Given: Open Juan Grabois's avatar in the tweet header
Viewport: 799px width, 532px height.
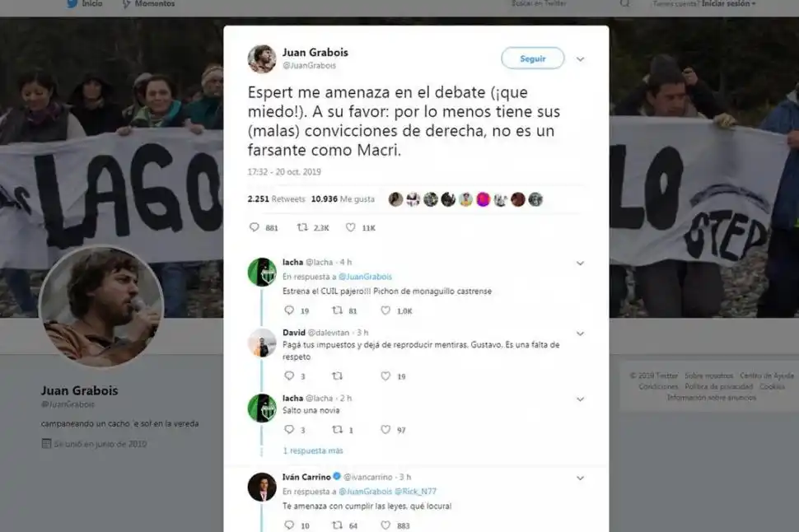Looking at the screenshot, I should [x=262, y=58].
